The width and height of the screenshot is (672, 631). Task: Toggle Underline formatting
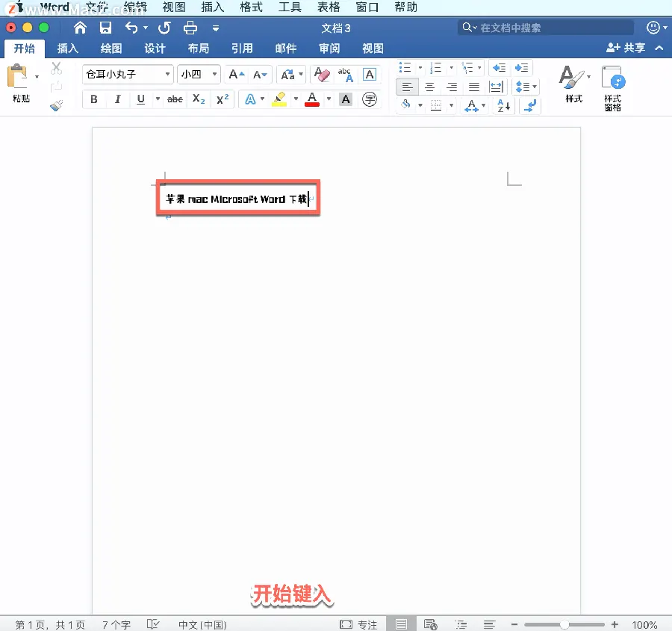coord(140,99)
